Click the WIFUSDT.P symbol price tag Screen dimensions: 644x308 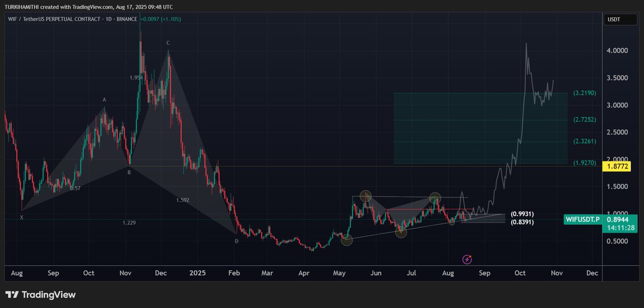(x=583, y=219)
